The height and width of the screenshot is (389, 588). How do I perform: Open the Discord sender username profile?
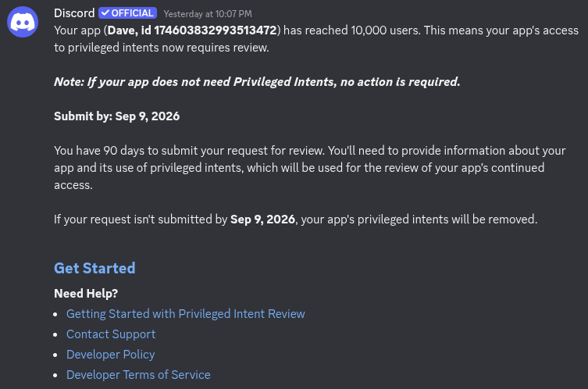point(74,13)
